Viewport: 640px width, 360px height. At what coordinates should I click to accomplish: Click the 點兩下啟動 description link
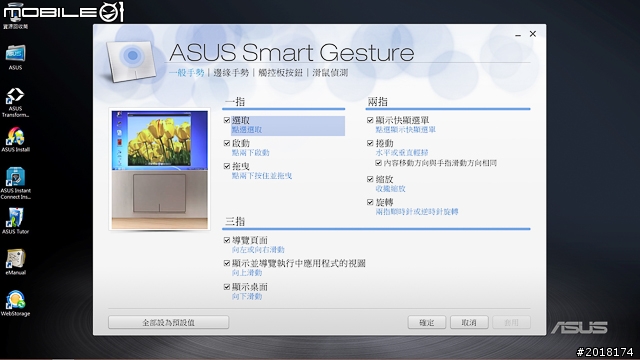[x=251, y=153]
